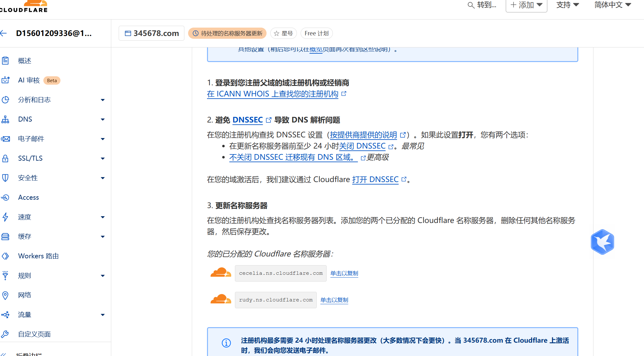Open Access in the sidebar
Screen dimensions: 644x356
pos(29,198)
